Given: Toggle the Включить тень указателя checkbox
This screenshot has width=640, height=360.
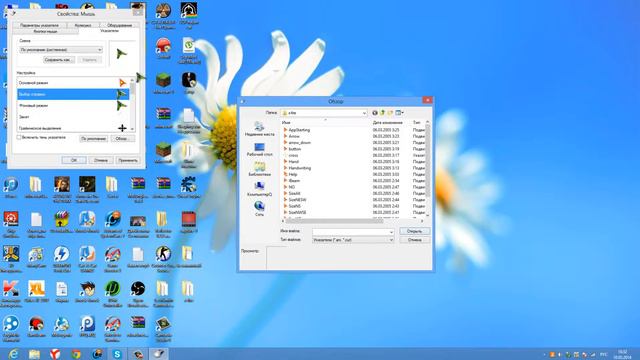Looking at the screenshot, I should [19, 138].
